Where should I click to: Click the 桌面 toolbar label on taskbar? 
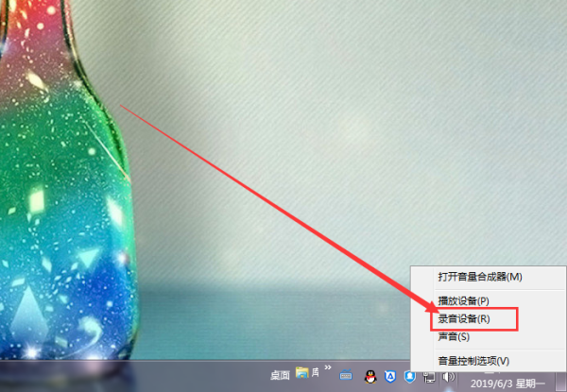coord(280,375)
